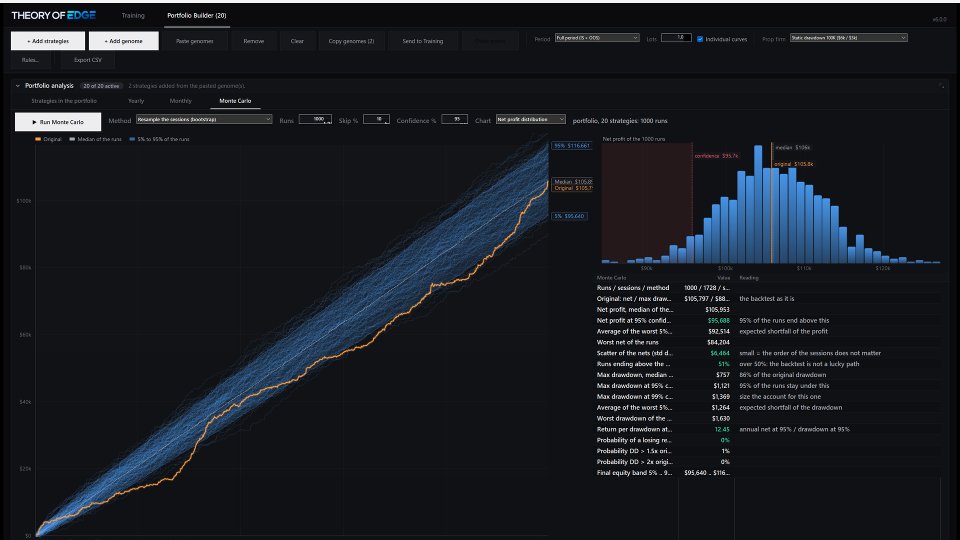Open the Method dropdown

coord(204,119)
